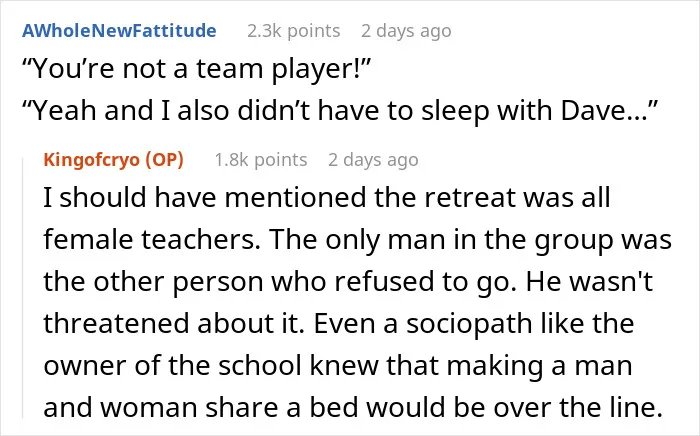Click the "You're not a team player!" line
Image resolution: width=700 pixels, height=436 pixels.
[196, 69]
